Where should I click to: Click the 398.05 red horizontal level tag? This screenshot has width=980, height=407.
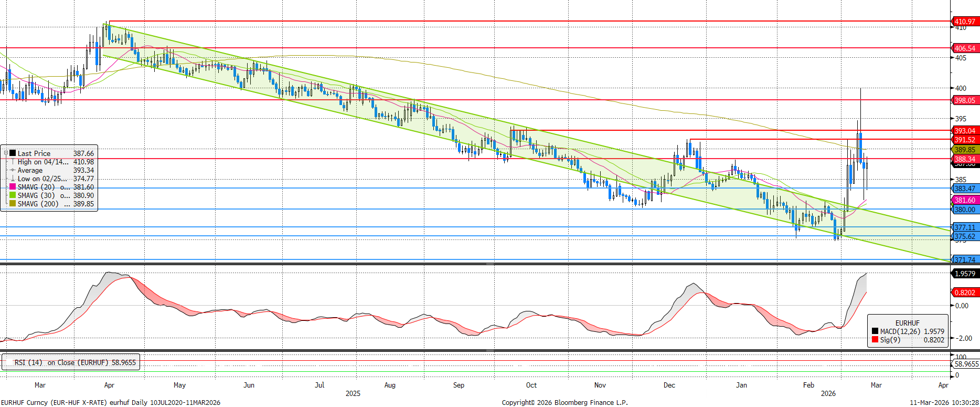pyautogui.click(x=964, y=100)
